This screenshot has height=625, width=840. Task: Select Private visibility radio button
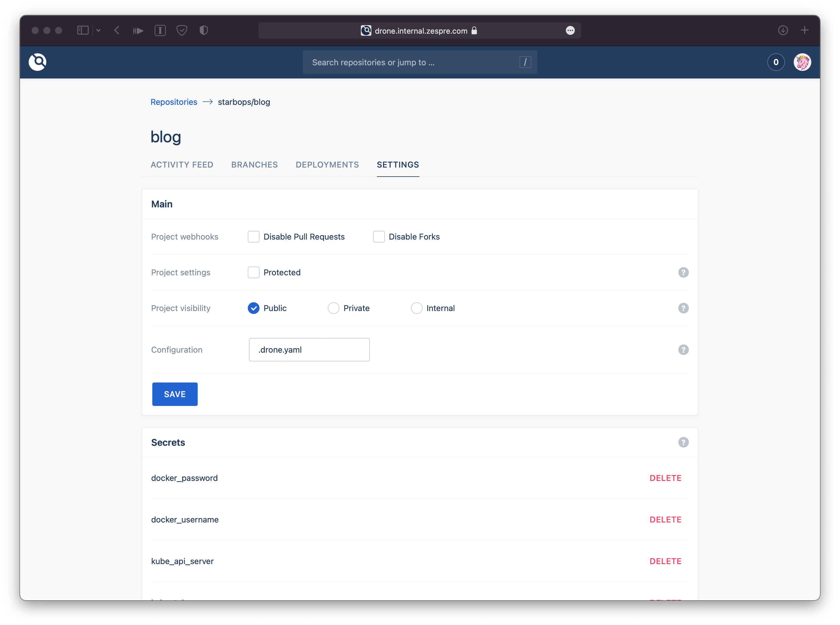[333, 308]
